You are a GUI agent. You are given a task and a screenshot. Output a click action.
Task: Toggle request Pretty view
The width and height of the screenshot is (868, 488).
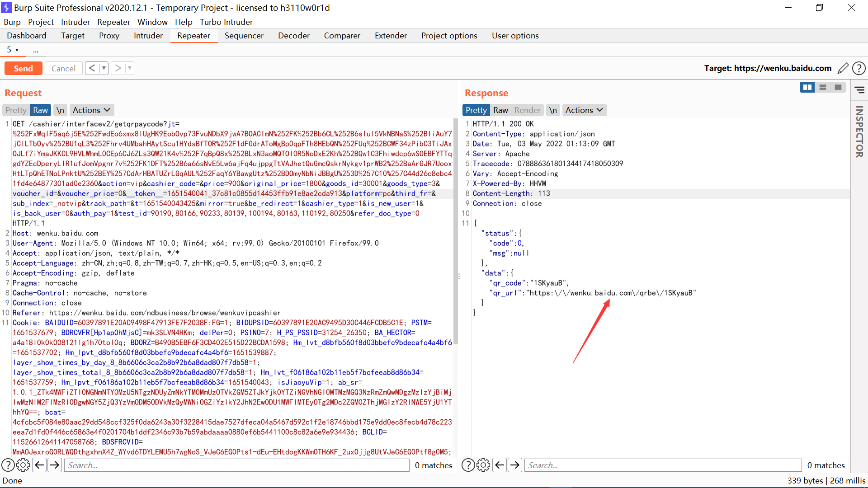[x=16, y=110]
